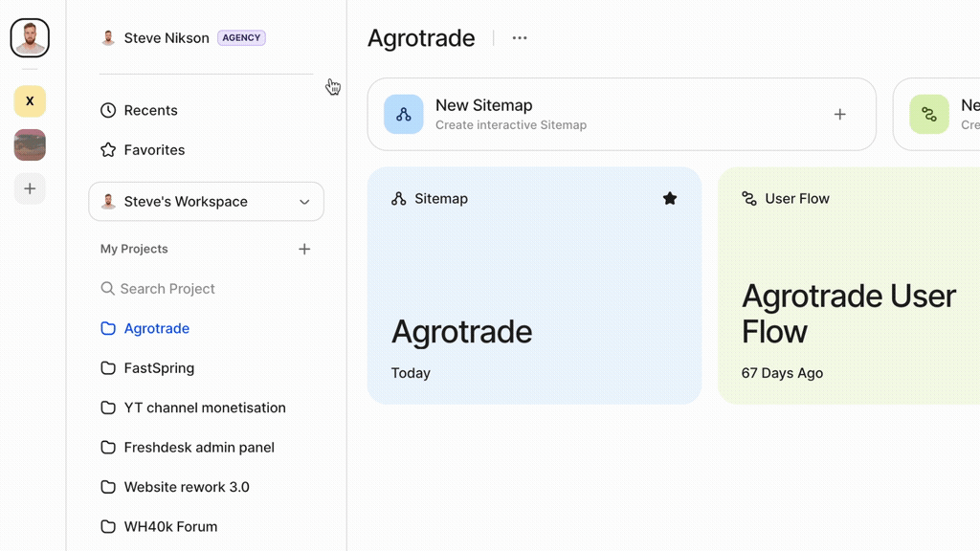Open the Agrotrade User Flow card
This screenshot has height=551, width=980.
click(x=848, y=306)
